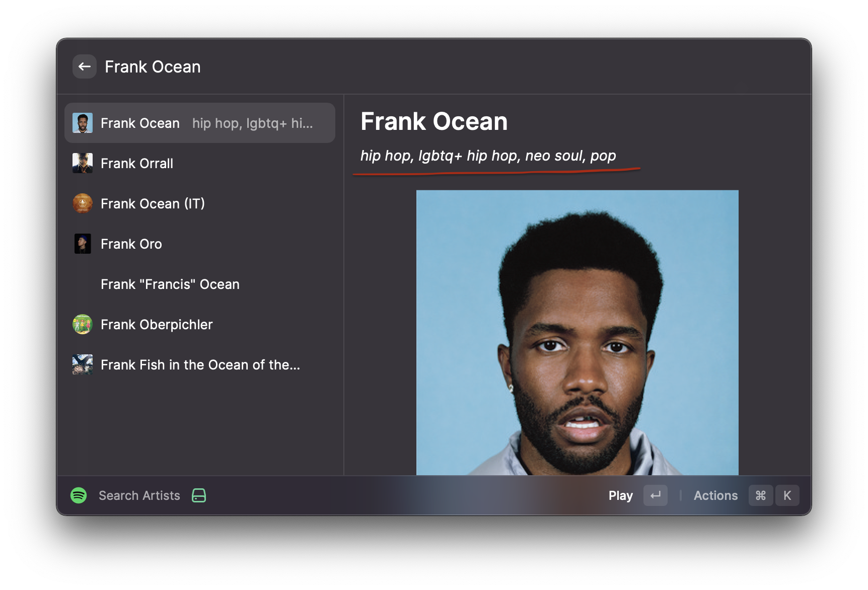868x590 pixels.
Task: Click the Play action button
Action: point(620,495)
